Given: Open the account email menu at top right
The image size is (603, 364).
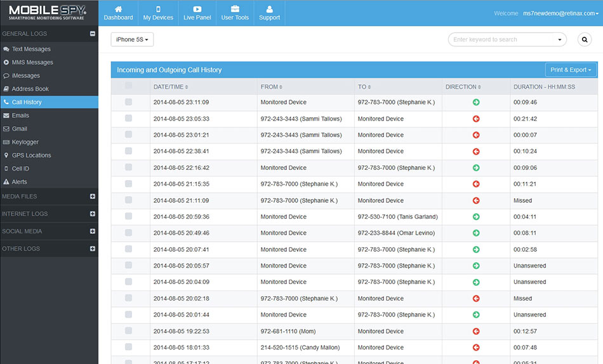Looking at the screenshot, I should 560,13.
